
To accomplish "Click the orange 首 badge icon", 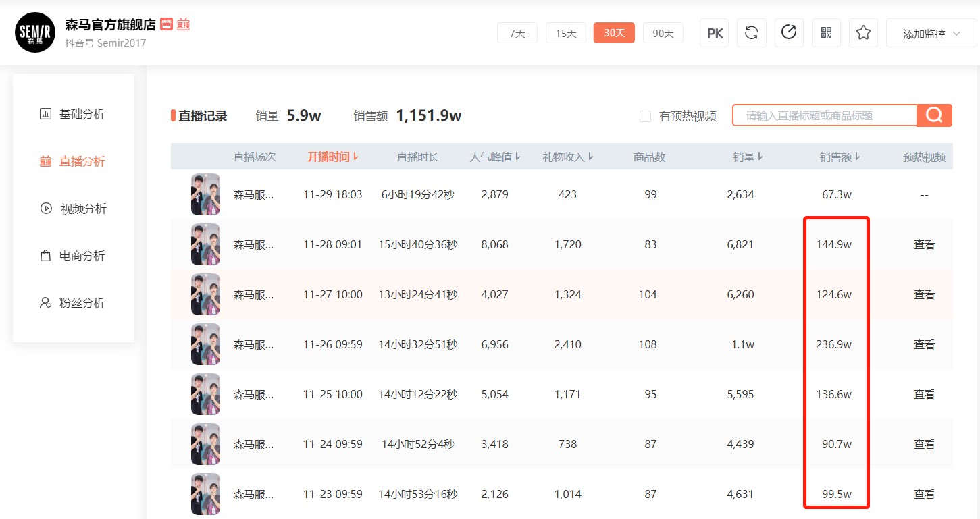I will [x=183, y=25].
